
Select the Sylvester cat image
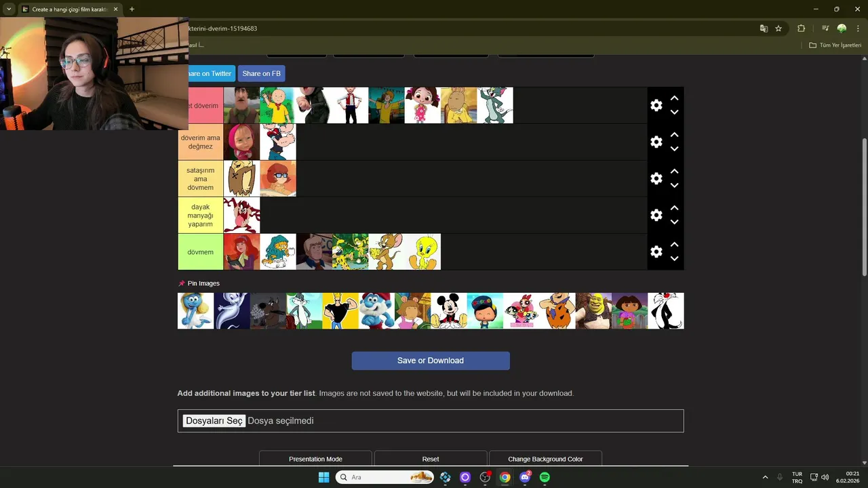(x=666, y=311)
